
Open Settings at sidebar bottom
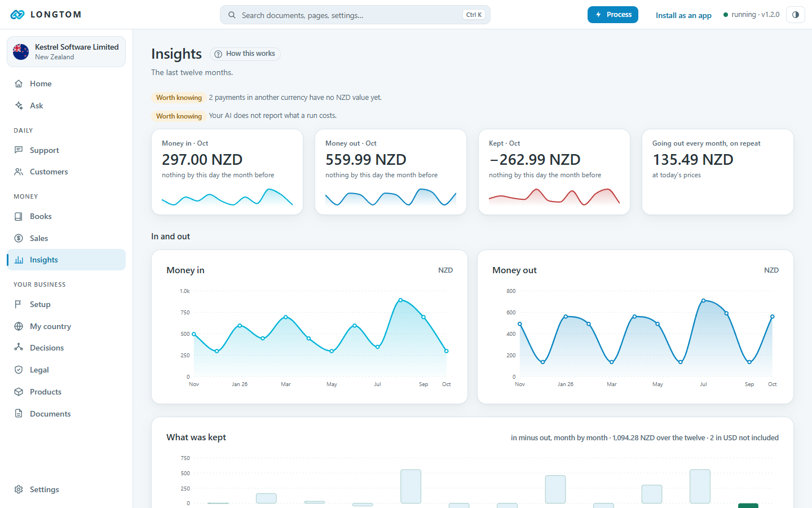66,489
